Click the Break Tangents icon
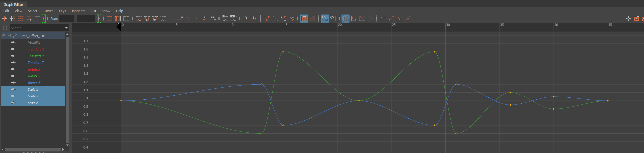Screen dimensions: 644x153 click(x=267, y=19)
